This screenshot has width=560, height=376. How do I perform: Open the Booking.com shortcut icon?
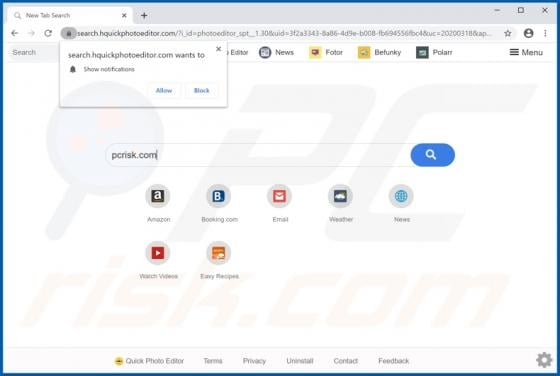(x=219, y=196)
